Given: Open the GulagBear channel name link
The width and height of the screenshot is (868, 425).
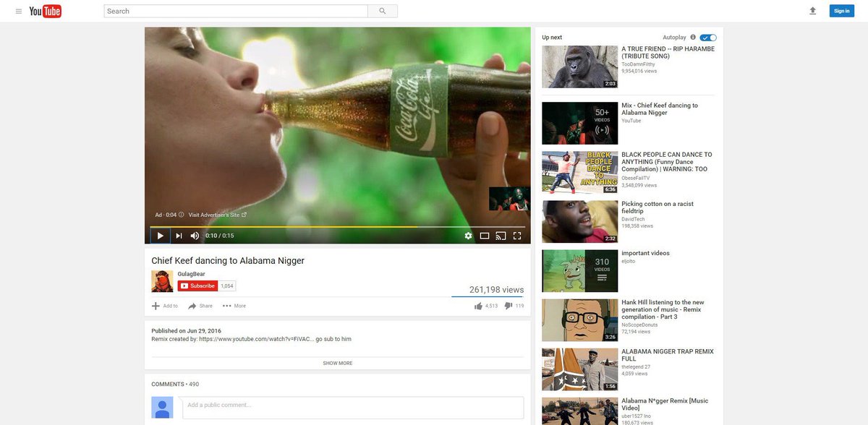Looking at the screenshot, I should coord(192,274).
